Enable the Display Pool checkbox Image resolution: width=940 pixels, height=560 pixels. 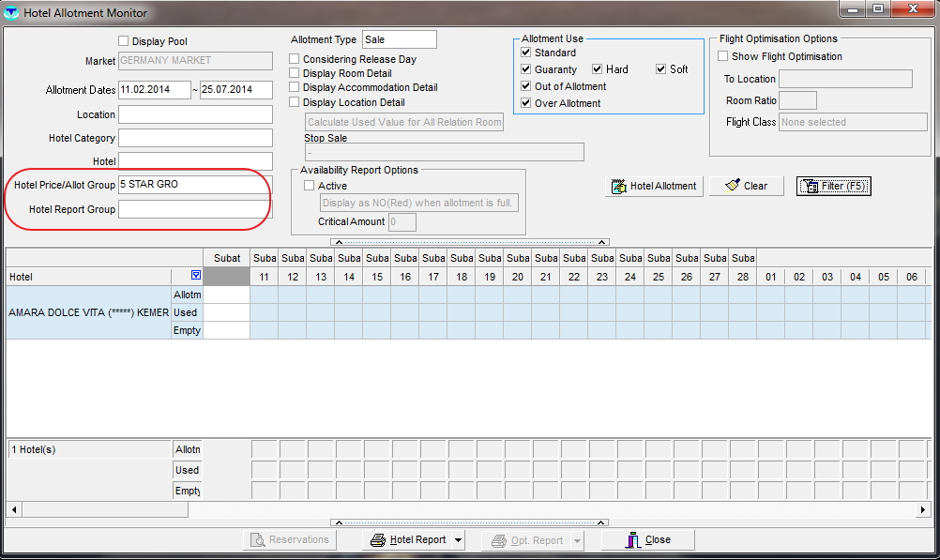tap(123, 41)
